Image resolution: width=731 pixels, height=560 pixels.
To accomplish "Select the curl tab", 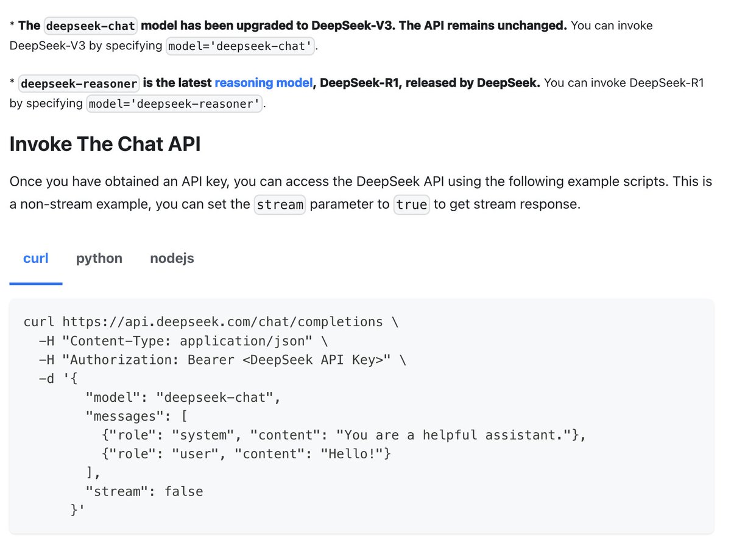I will (x=36, y=258).
